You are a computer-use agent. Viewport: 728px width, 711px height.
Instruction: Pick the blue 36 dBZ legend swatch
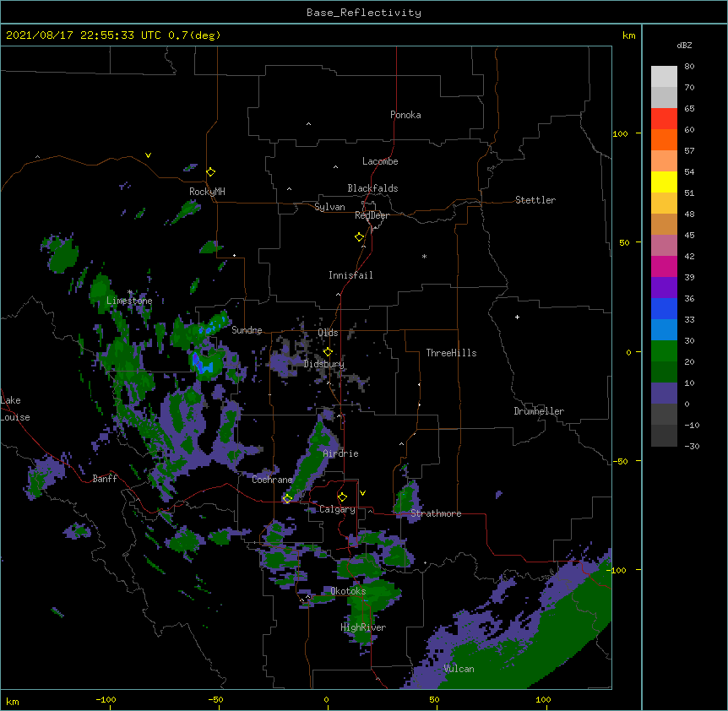click(x=664, y=308)
